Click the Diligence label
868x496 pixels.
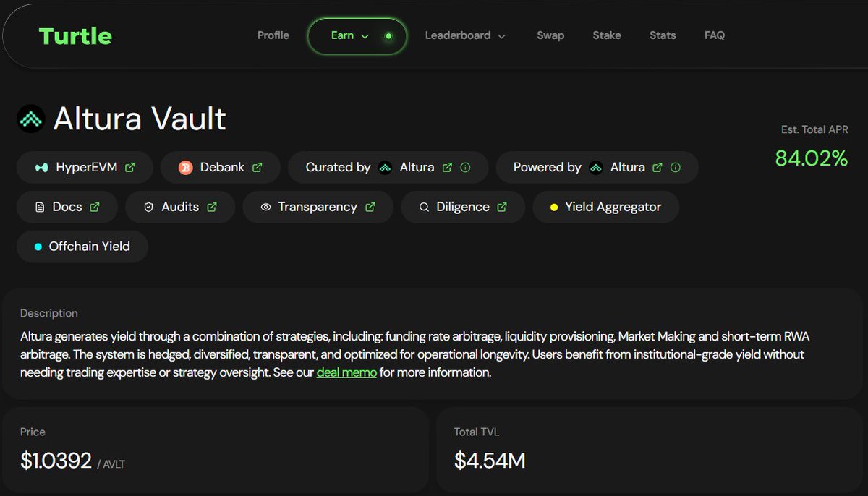tap(463, 207)
